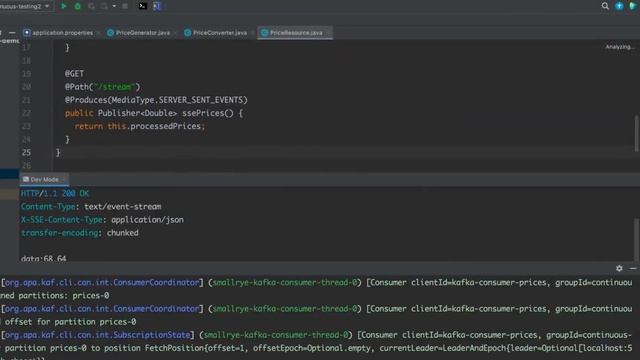Click the Dev Mode output scrollbar
This screenshot has height=360, width=640.
[636, 239]
